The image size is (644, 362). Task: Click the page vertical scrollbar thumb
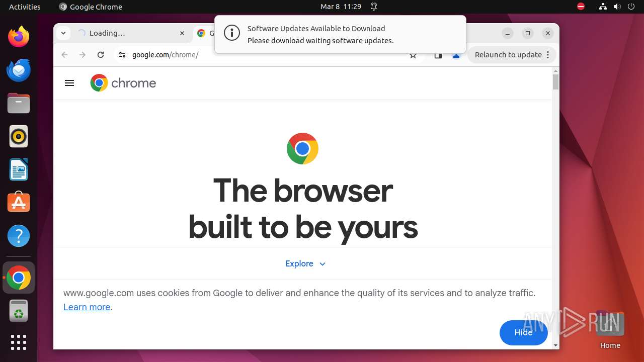click(555, 81)
